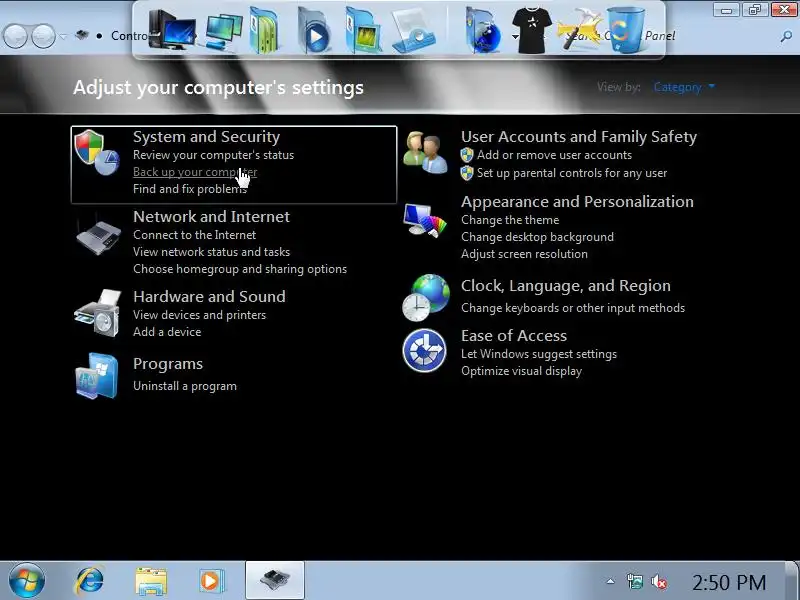Click Adjust screen resolution link
Screen dimensions: 800x600
click(x=524, y=254)
